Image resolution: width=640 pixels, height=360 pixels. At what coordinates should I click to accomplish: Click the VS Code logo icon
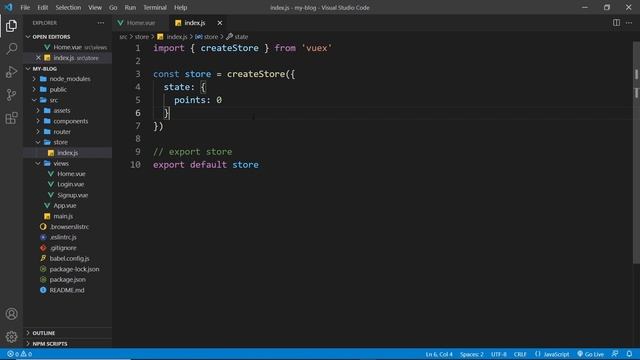pos(9,7)
